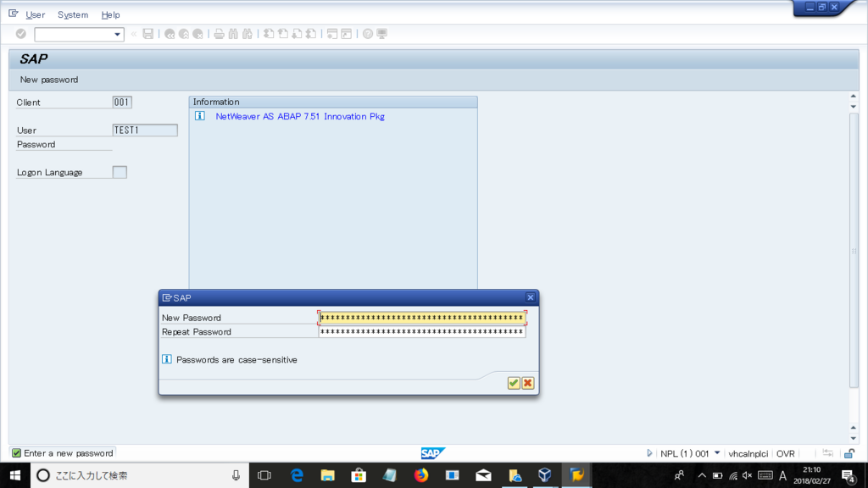Click the Back toolbar icon
This screenshot has height=488, width=868.
(170, 34)
